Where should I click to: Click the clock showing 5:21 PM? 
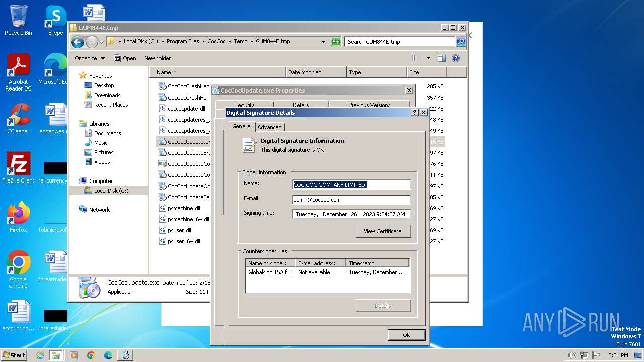(x=618, y=355)
